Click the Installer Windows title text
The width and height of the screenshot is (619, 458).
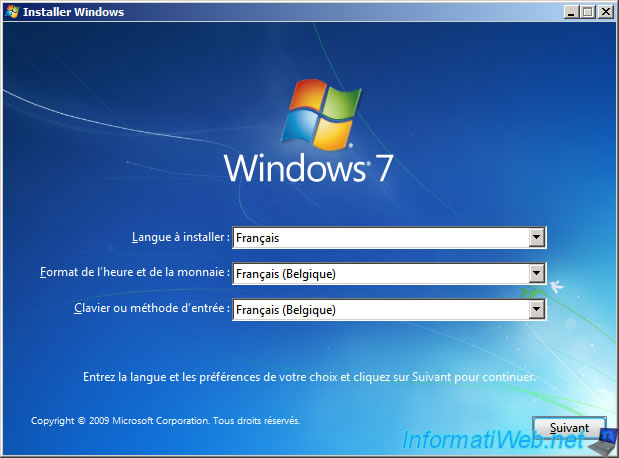tap(73, 12)
